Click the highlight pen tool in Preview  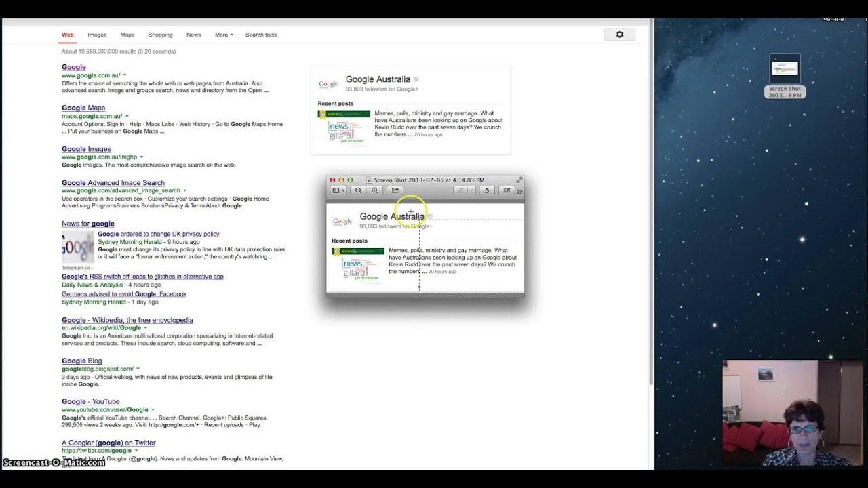(460, 190)
